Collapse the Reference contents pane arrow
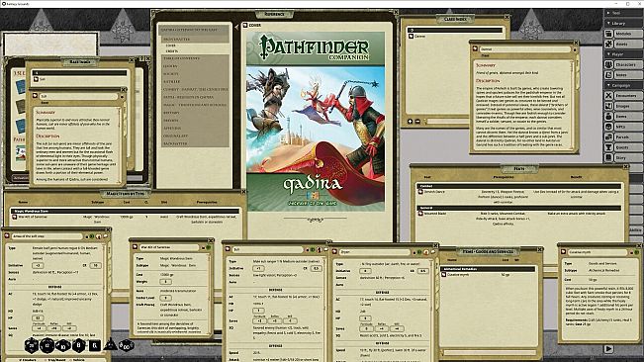Image resolution: width=644 pixels, height=362 pixels. point(236,27)
